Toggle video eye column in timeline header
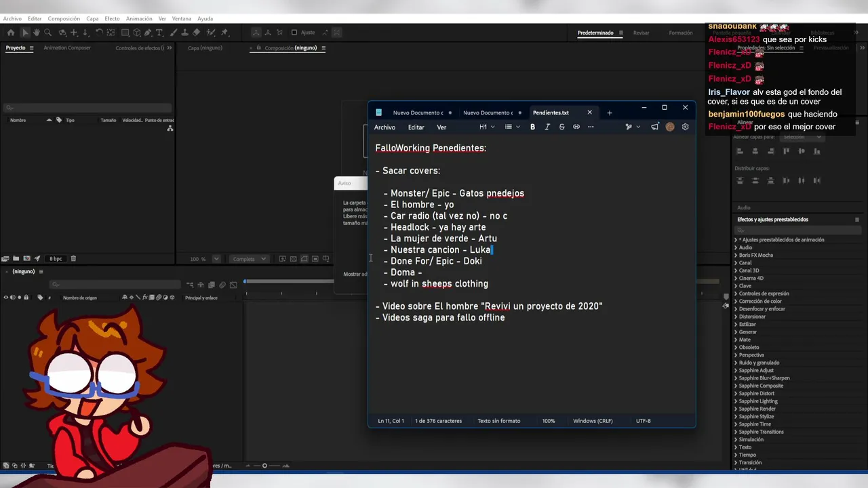Screen dimensions: 868x488 6,298
